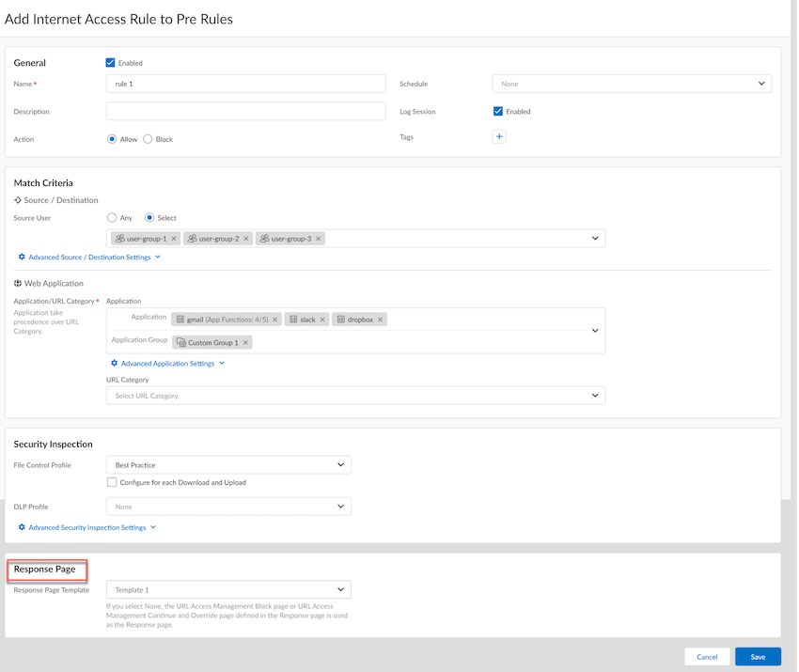
Task: Remove Custom Group 1 application group
Action: [245, 343]
